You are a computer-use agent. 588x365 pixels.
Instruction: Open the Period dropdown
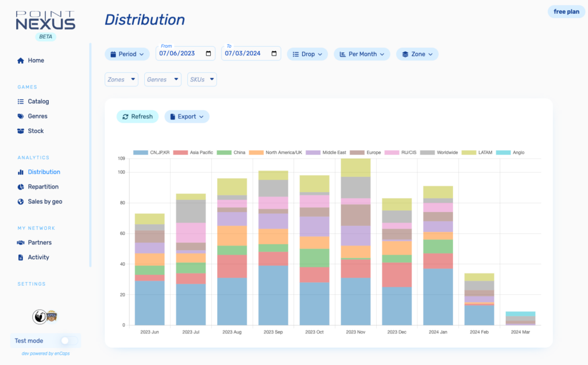127,54
